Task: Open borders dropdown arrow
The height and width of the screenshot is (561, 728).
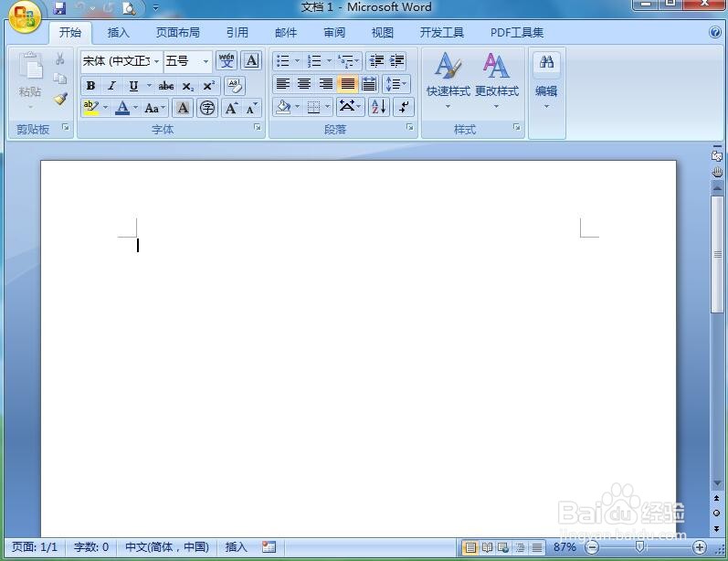Action: 327,107
